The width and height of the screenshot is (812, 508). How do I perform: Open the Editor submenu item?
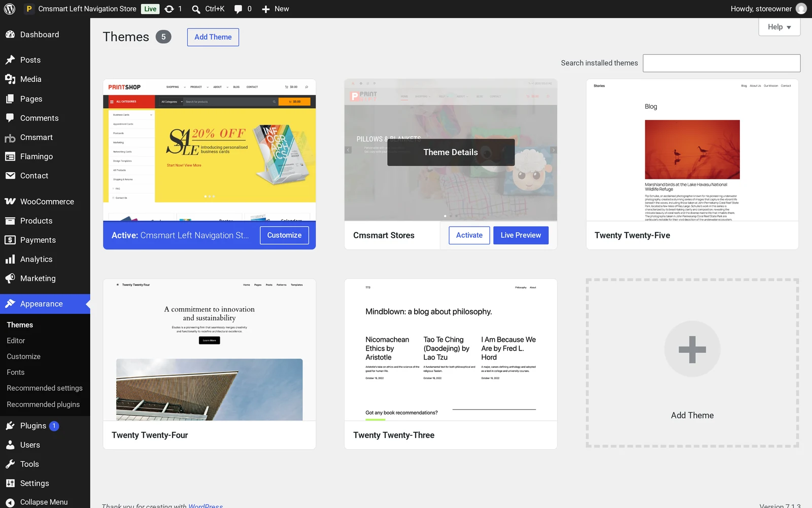point(16,340)
